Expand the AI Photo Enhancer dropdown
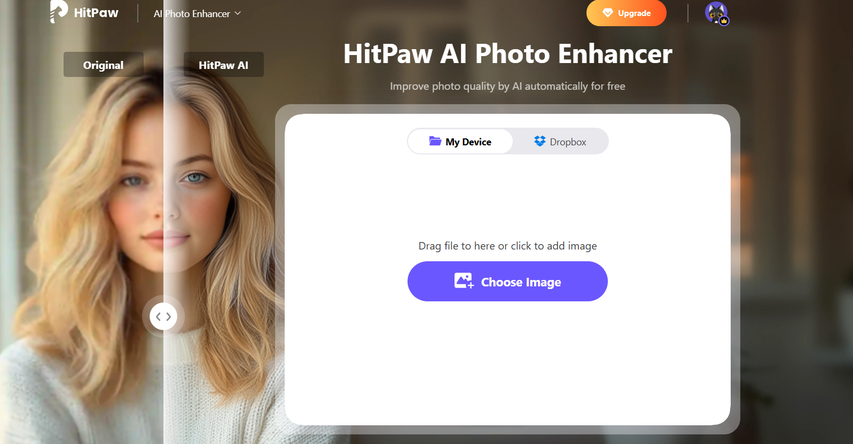Viewport: 853px width, 444px height. 197,14
